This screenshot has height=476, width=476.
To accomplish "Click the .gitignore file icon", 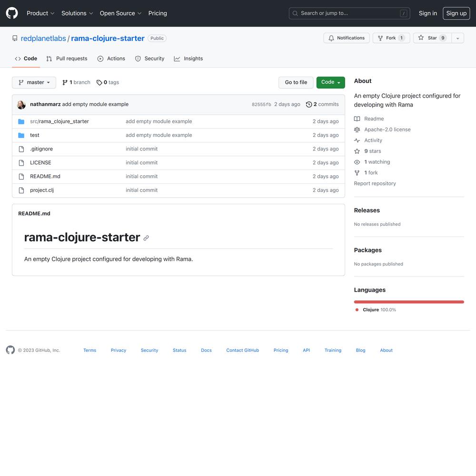I will tap(21, 149).
